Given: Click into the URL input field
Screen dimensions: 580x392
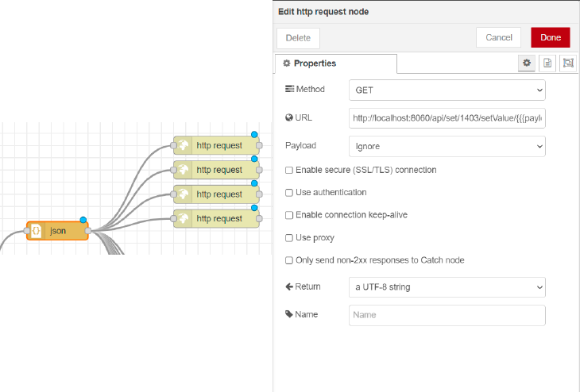Looking at the screenshot, I should [447, 118].
